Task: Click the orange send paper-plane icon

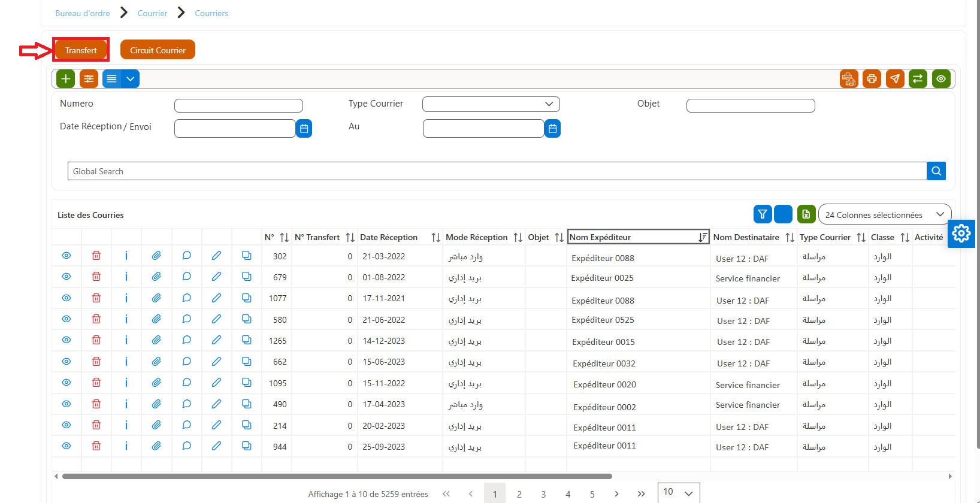Action: (895, 79)
